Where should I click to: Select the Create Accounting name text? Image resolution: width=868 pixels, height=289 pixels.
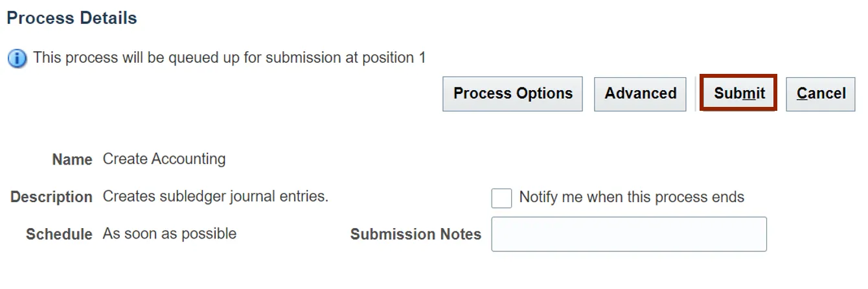click(x=164, y=159)
